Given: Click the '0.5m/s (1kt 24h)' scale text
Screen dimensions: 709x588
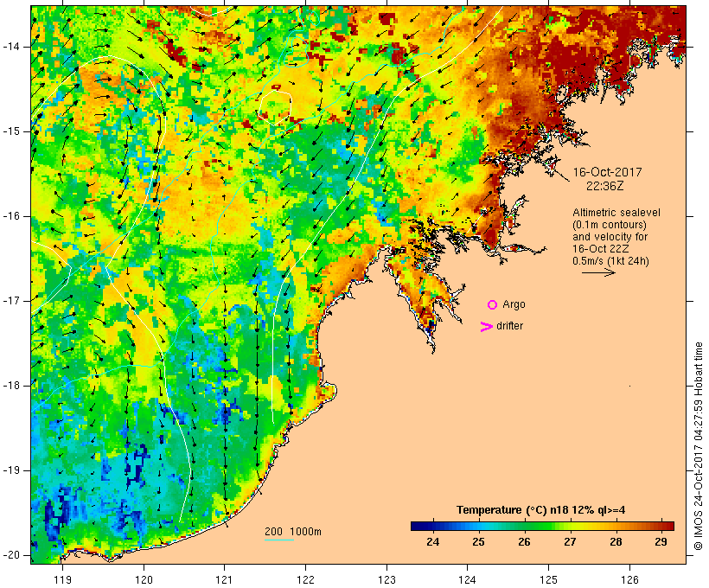Looking at the screenshot, I should tap(610, 261).
